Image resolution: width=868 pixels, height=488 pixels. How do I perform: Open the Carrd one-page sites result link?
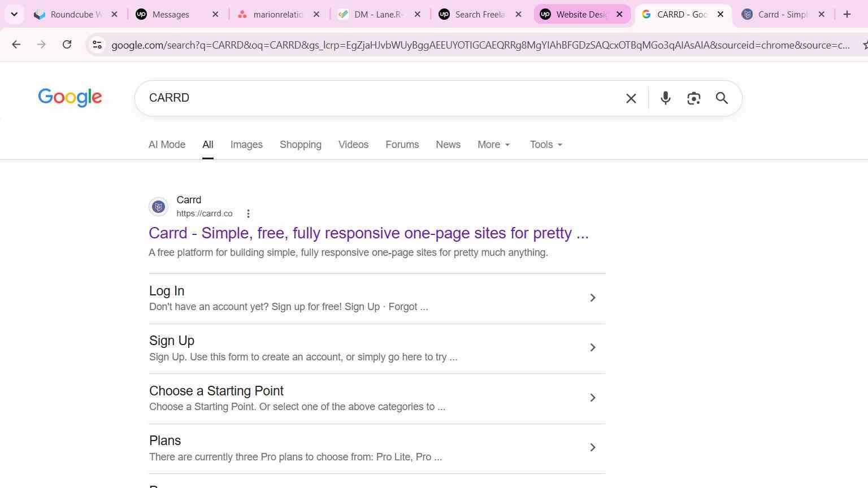pos(368,233)
